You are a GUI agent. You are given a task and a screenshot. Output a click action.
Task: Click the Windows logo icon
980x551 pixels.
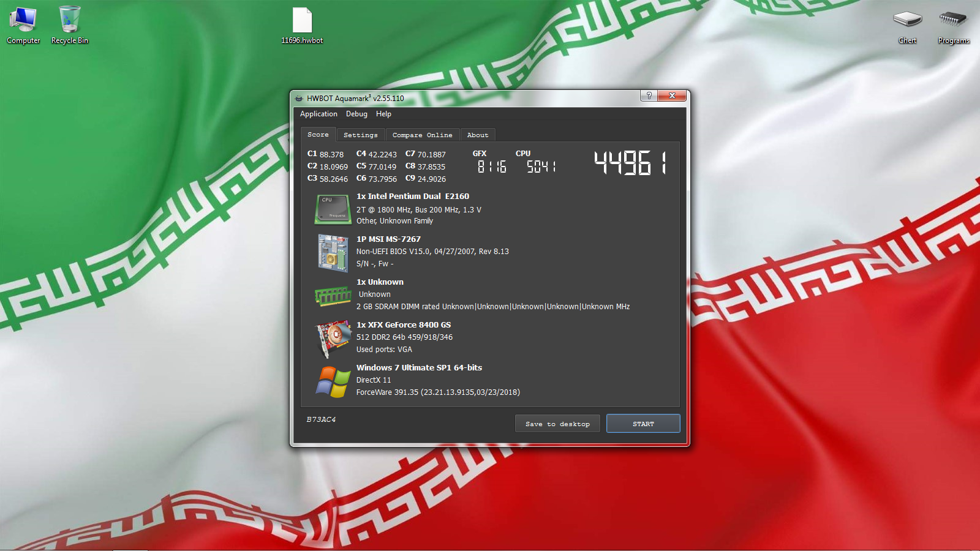point(333,381)
